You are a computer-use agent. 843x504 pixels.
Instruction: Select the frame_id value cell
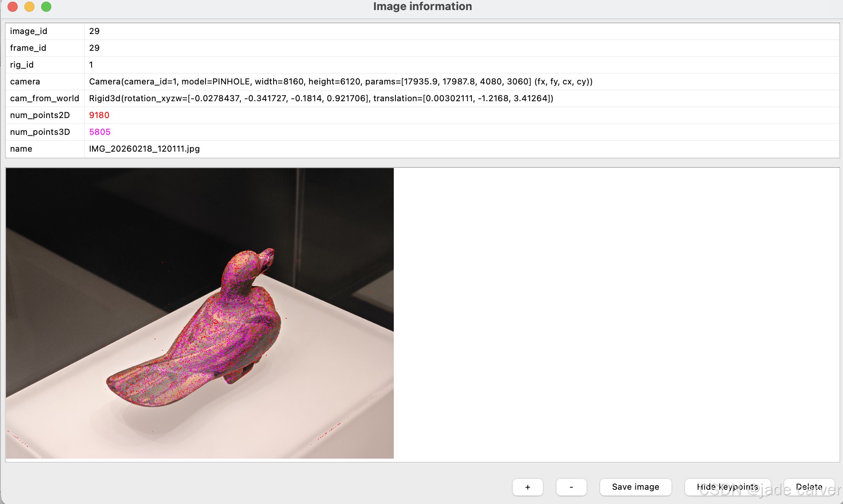point(95,48)
